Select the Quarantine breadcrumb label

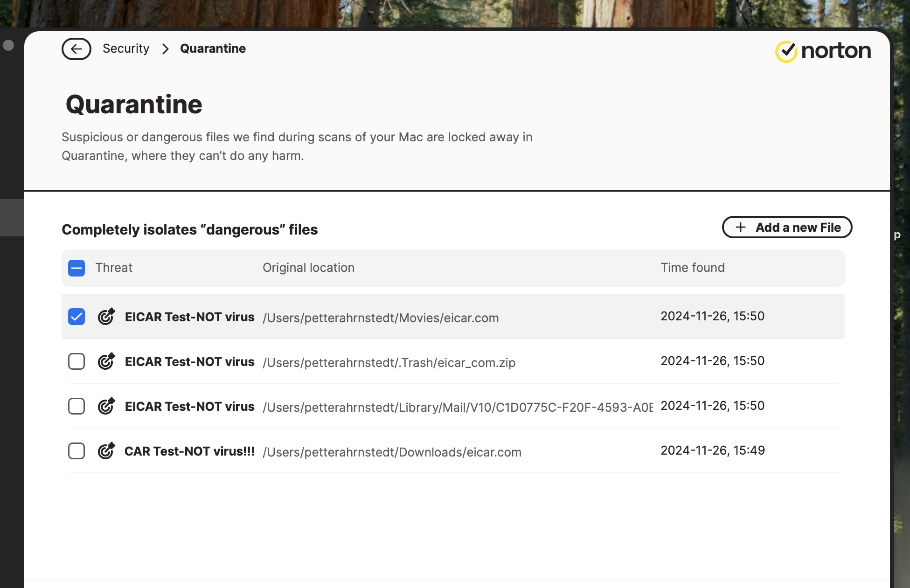(x=213, y=48)
